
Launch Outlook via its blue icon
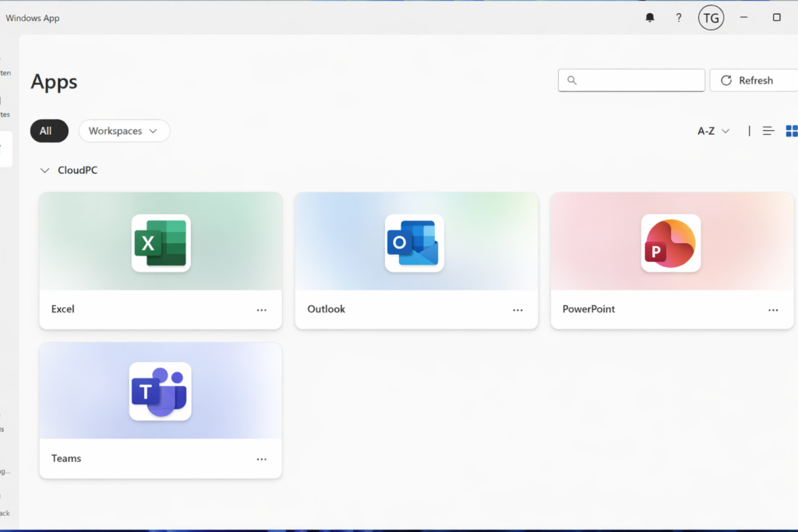[x=415, y=243]
